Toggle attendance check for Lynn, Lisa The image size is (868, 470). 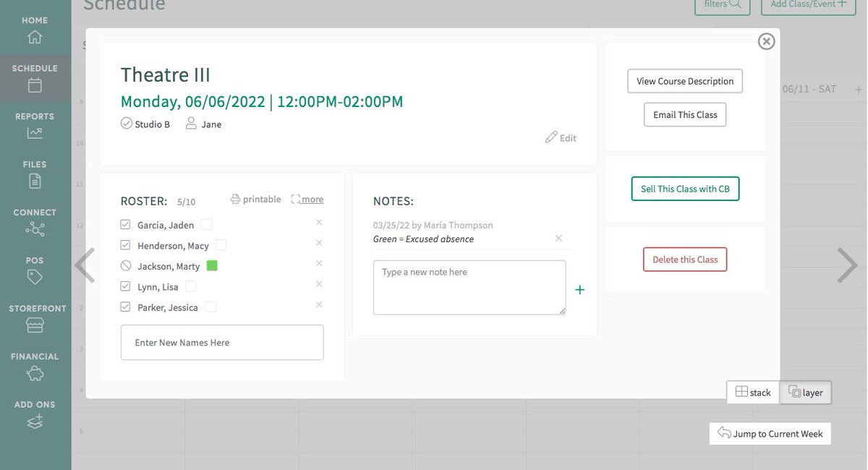point(125,286)
